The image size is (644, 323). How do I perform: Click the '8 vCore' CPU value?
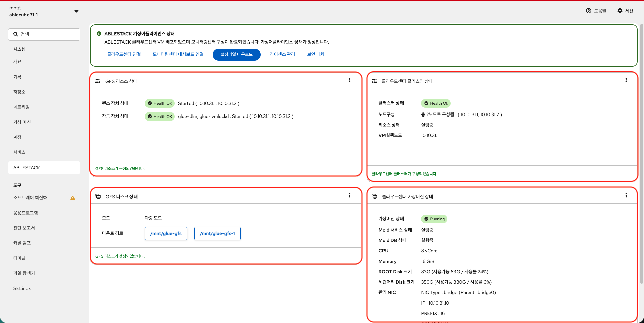tap(429, 251)
